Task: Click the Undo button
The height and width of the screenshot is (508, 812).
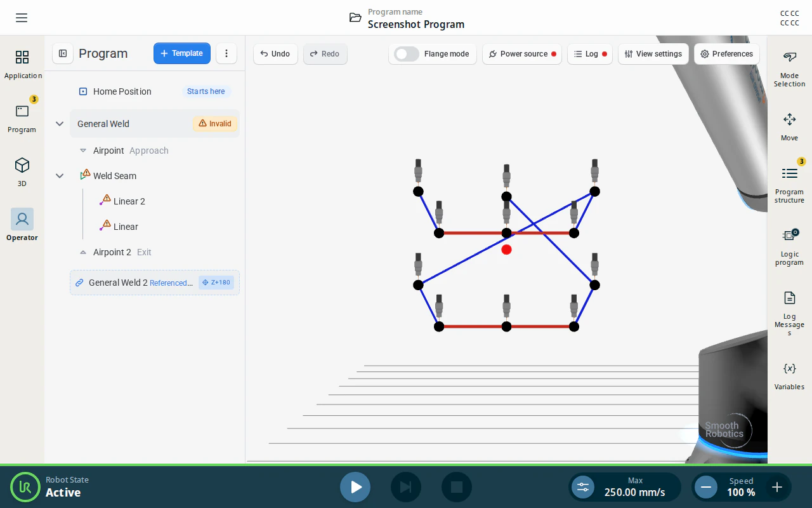Action: coord(275,54)
